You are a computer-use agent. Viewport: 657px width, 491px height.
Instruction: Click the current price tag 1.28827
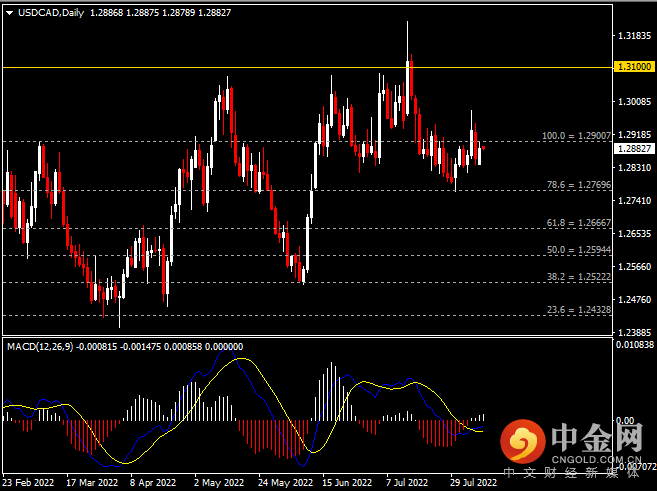point(634,149)
